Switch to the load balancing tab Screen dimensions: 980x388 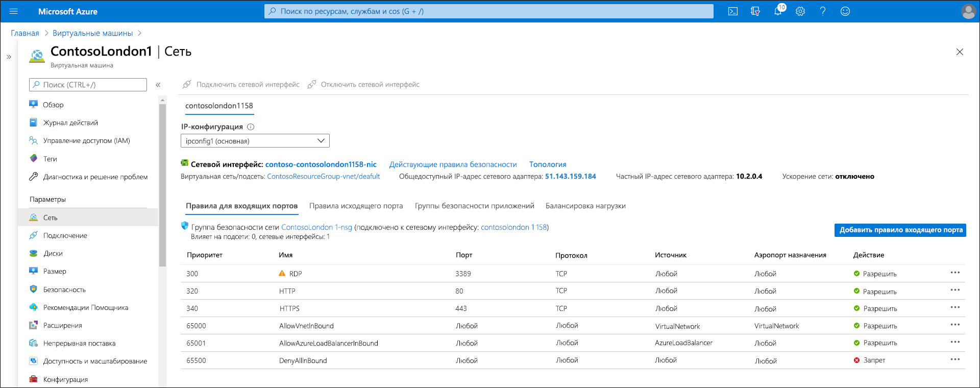pyautogui.click(x=585, y=206)
